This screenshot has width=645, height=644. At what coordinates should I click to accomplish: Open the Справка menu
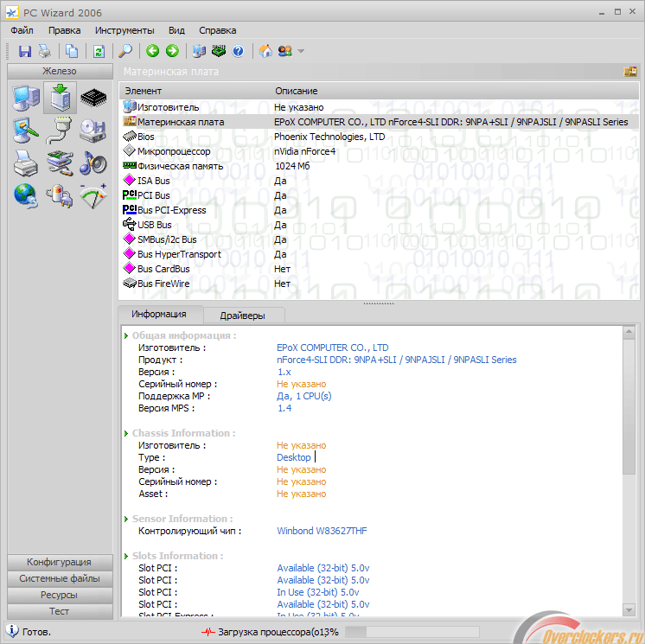218,30
